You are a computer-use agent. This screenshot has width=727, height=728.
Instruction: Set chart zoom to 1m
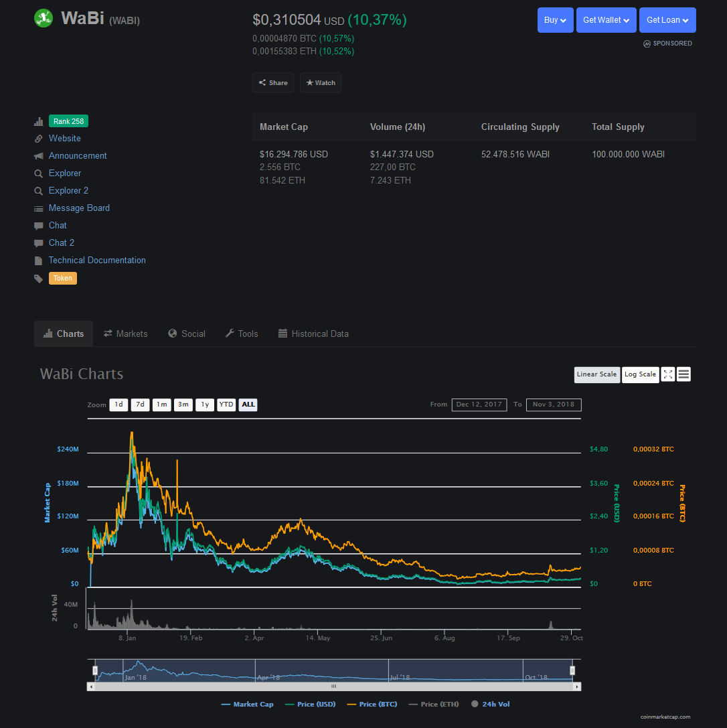162,405
